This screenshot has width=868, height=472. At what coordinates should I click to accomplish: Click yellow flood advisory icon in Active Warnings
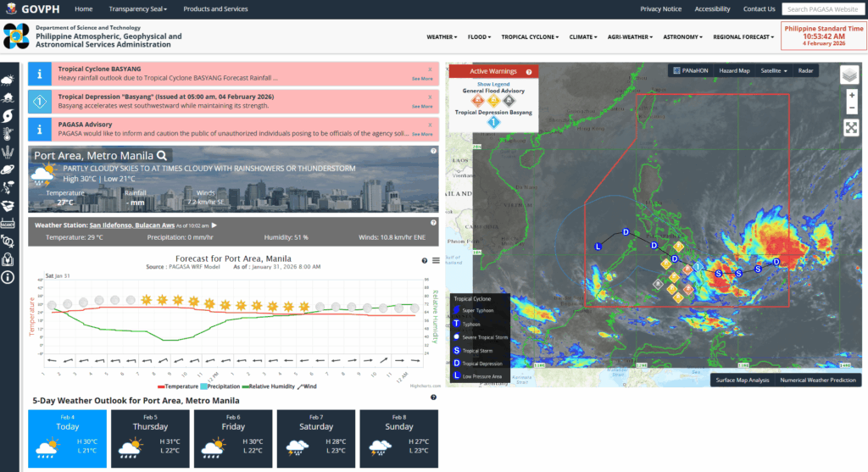click(x=493, y=101)
